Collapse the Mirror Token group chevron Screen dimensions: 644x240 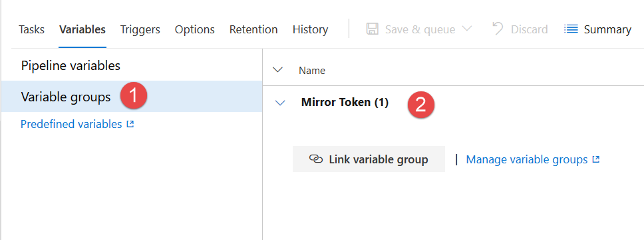280,103
